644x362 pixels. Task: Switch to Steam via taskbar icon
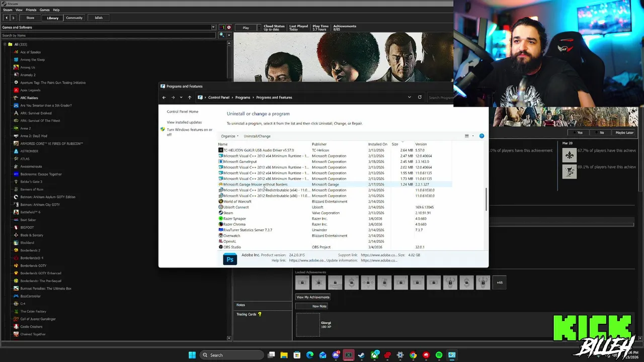point(361,355)
